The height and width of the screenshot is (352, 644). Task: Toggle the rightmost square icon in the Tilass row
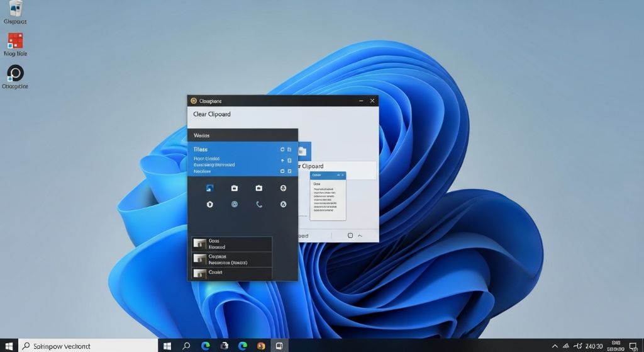[289, 150]
